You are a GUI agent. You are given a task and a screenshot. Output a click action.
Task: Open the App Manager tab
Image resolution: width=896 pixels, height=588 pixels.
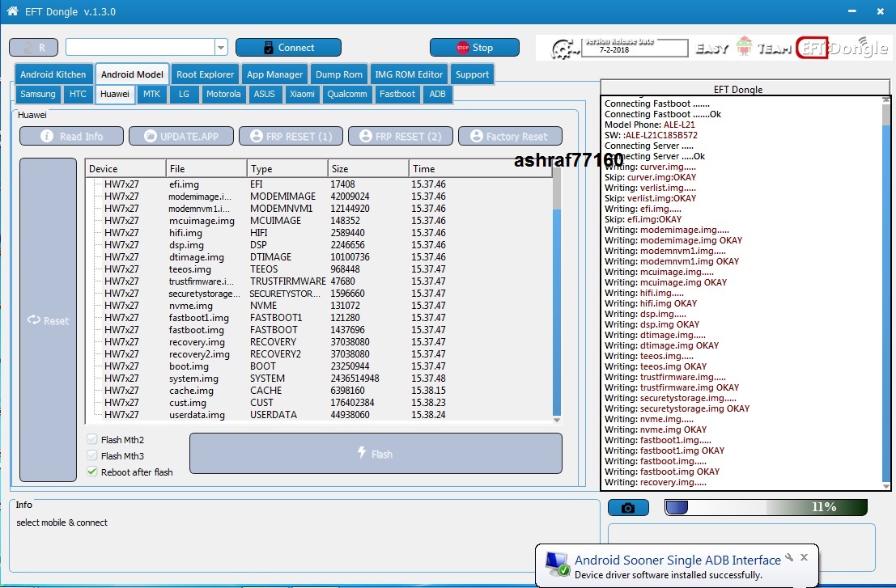(x=275, y=74)
